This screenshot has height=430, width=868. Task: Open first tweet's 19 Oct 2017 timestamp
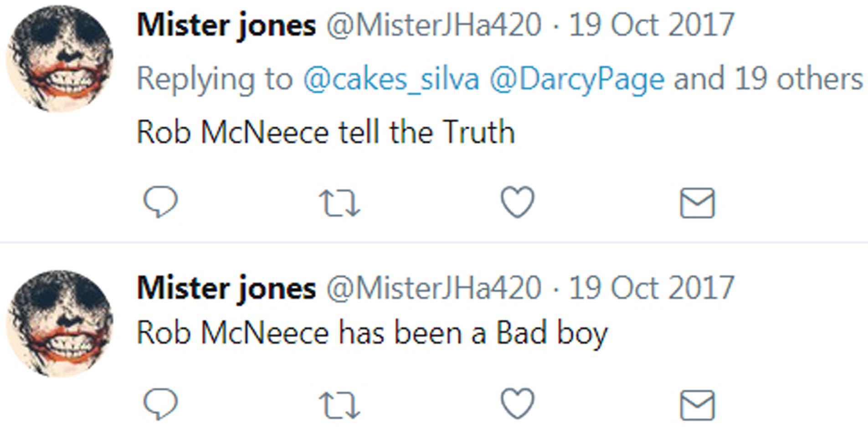652,25
